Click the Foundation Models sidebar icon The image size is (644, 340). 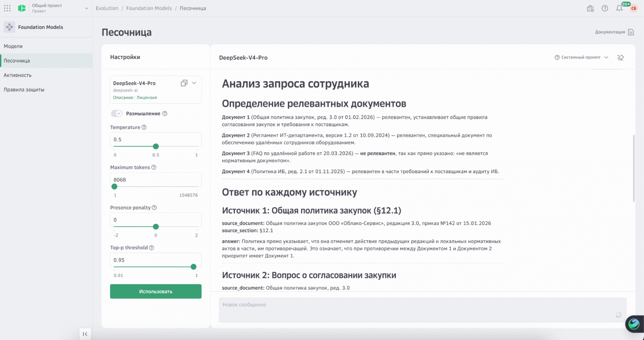(x=9, y=27)
